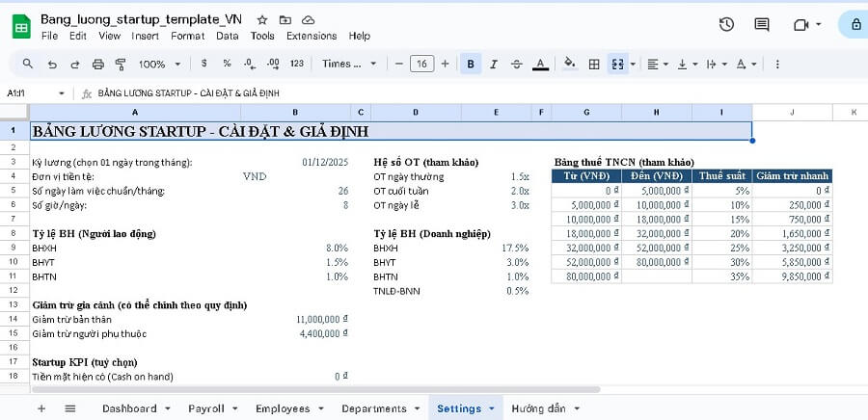Screen dimensions: 868x420
Task: Open the merge type dropdown arrow
Action: point(633,65)
